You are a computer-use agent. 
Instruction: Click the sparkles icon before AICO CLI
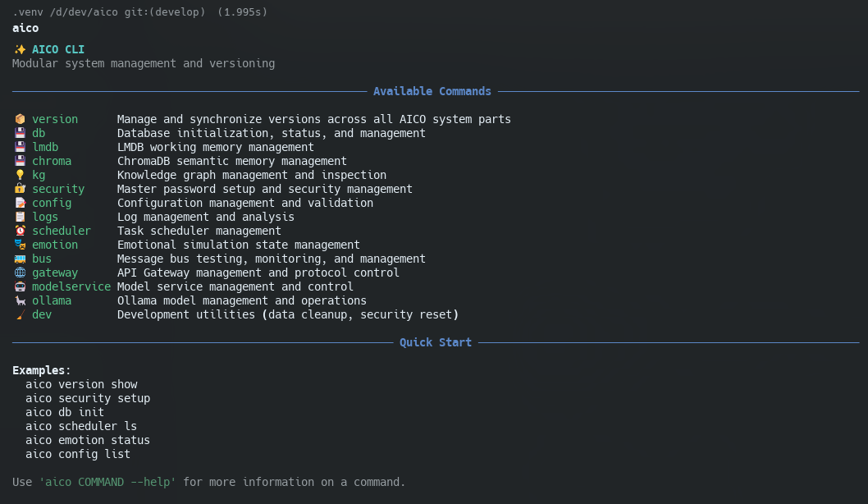20,49
